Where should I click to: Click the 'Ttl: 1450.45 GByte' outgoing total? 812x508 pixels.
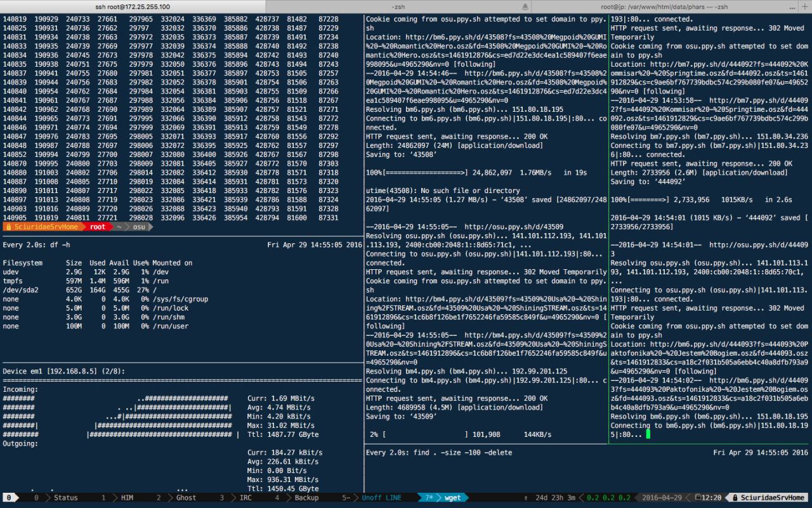[x=283, y=488]
